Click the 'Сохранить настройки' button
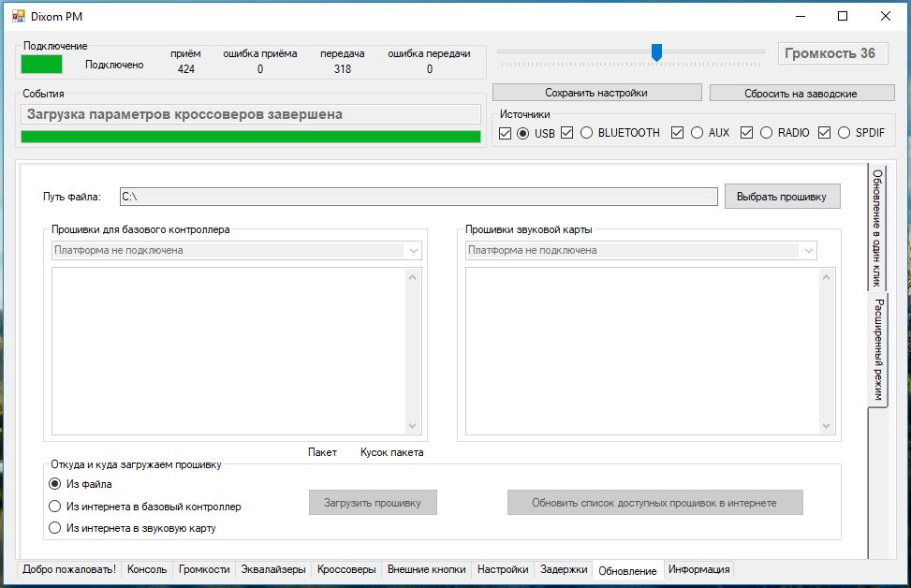Screen dimensions: 911x588 pos(596,93)
